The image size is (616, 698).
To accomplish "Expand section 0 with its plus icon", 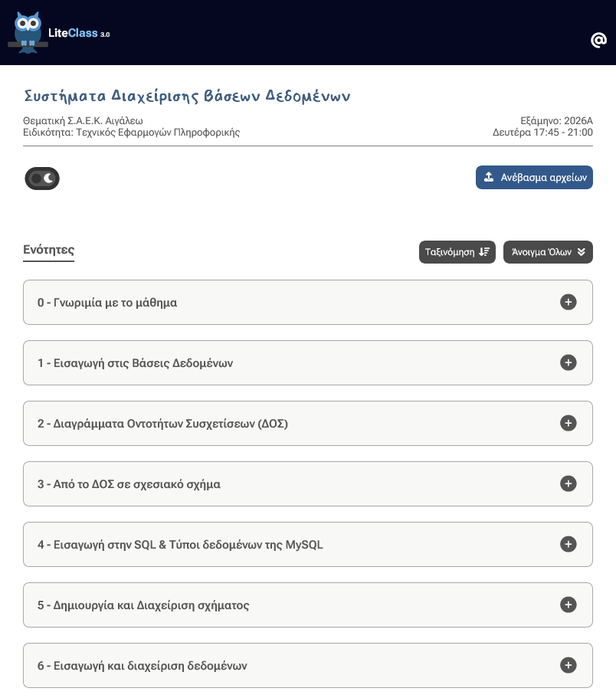I will tap(568, 302).
